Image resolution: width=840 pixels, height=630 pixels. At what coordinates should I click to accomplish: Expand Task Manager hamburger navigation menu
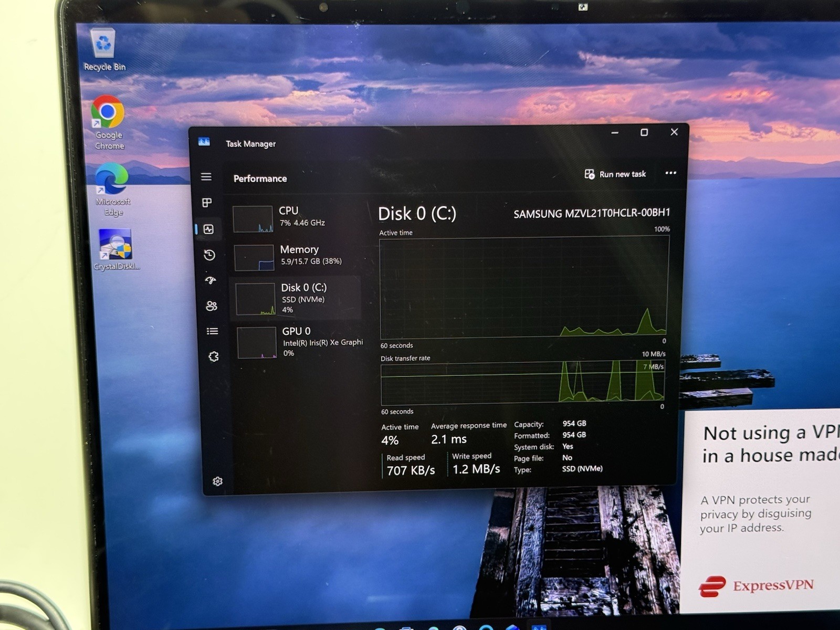[206, 177]
